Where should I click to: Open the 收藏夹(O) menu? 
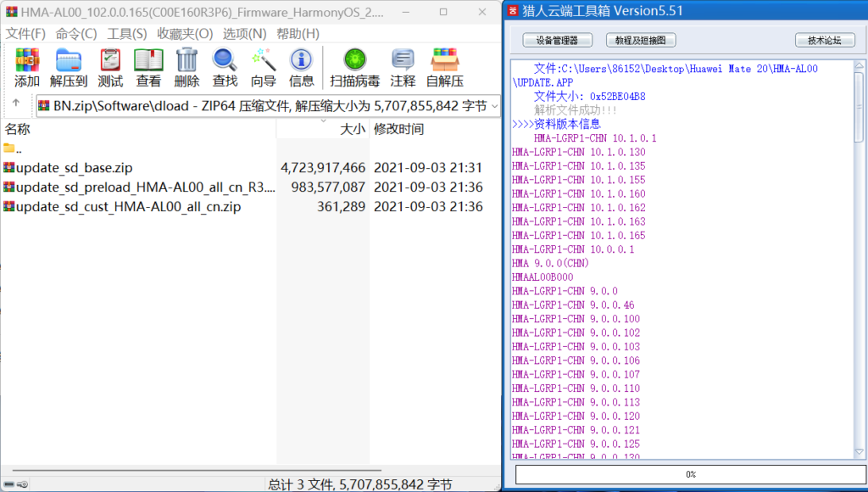coord(185,34)
